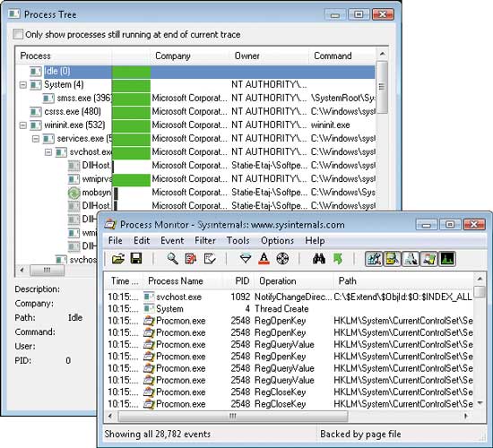Toggle Show Registry Activity icon
493x448 pixels.
coord(374,259)
